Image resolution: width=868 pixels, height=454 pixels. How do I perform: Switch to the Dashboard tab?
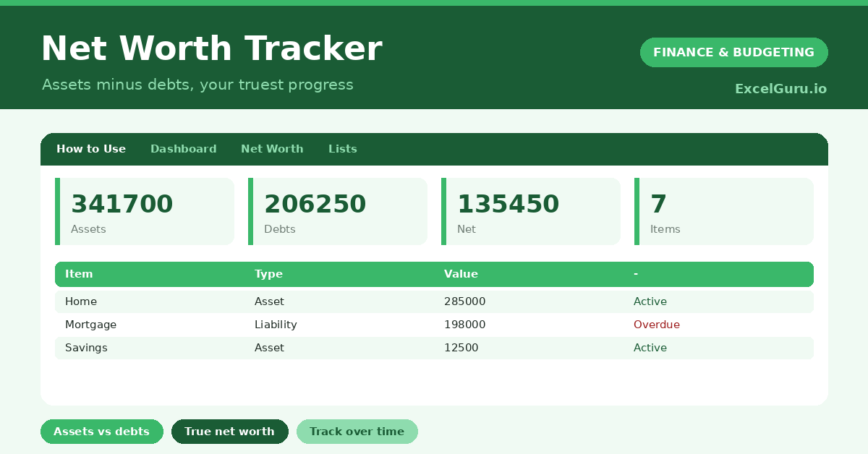pos(183,149)
